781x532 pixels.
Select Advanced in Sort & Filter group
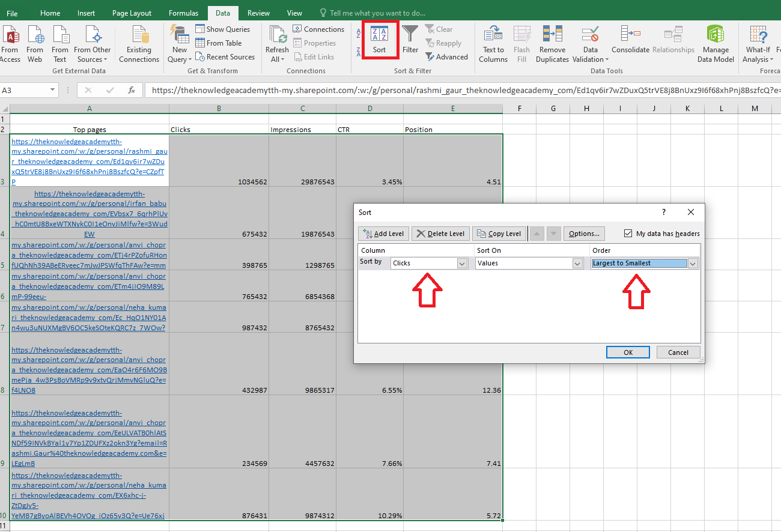click(x=447, y=56)
